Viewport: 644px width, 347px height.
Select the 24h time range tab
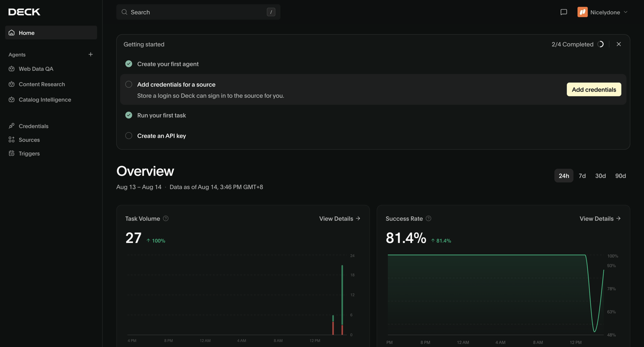click(x=564, y=176)
